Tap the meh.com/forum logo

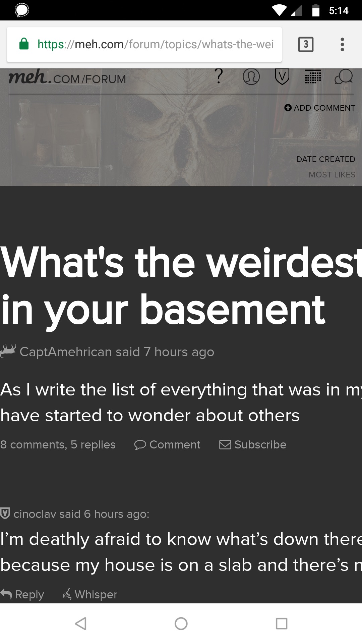(67, 78)
